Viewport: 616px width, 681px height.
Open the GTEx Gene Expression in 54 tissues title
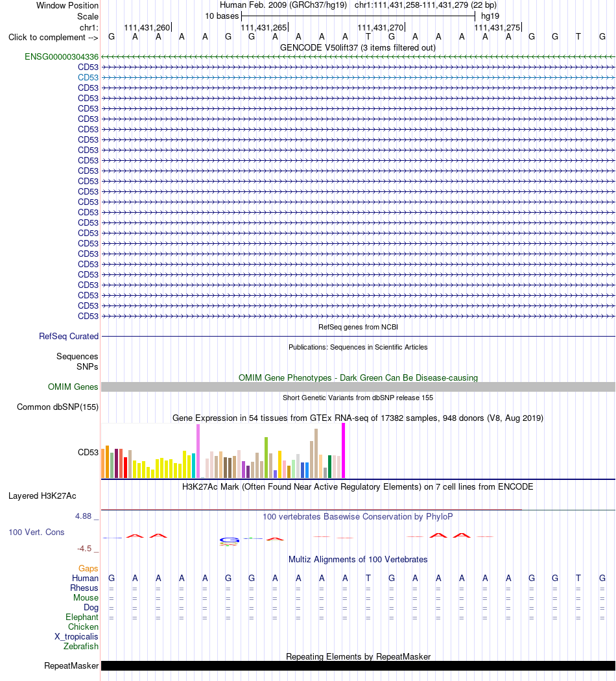point(358,418)
